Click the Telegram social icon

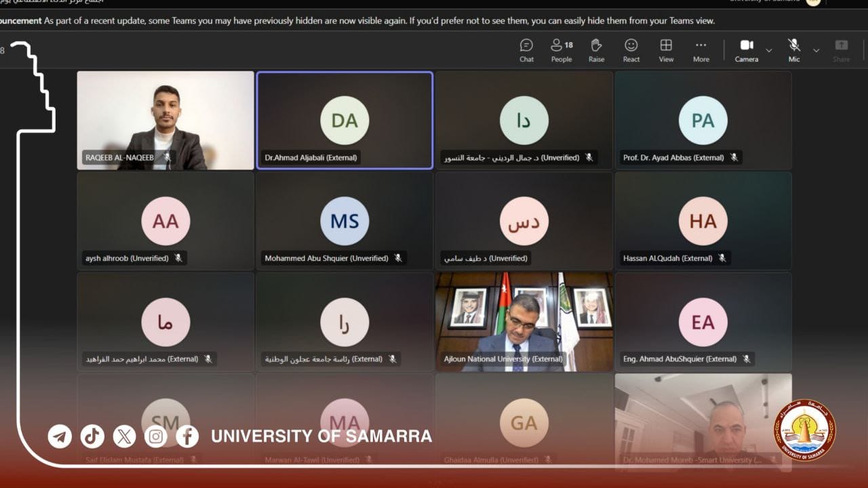point(60,436)
